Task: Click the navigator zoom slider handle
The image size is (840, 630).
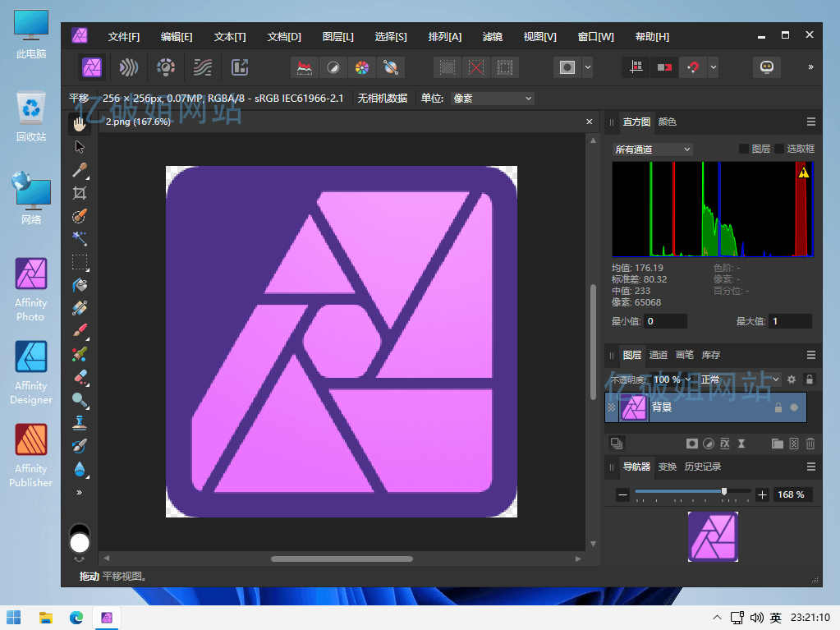Action: click(x=723, y=491)
